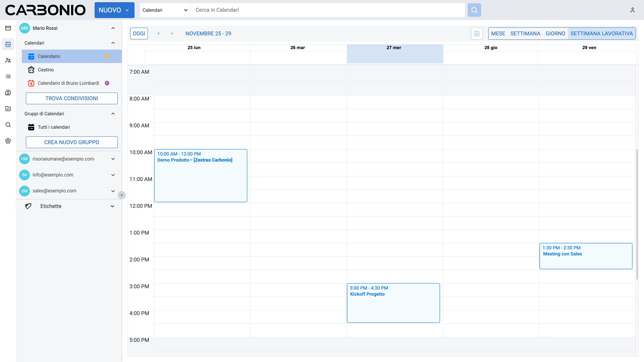The image size is (644, 362).
Task: Open the Calendari search scope dropdown
Action: tap(165, 10)
